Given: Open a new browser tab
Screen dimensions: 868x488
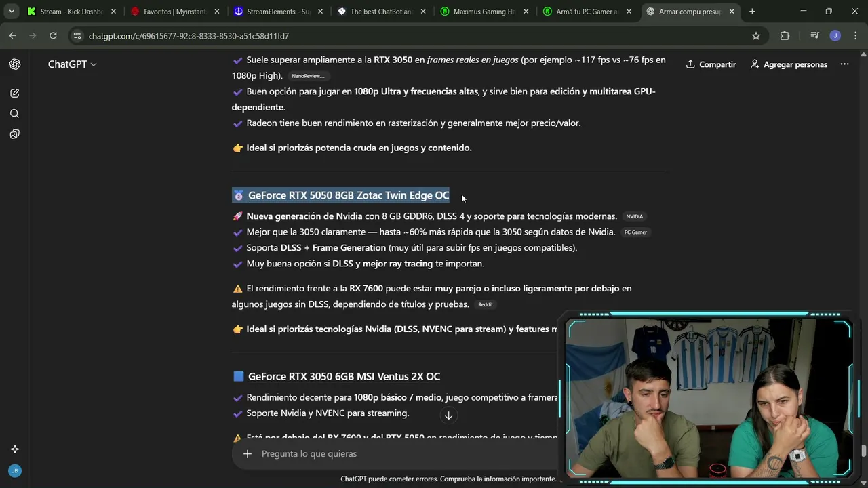Looking at the screenshot, I should 752,12.
